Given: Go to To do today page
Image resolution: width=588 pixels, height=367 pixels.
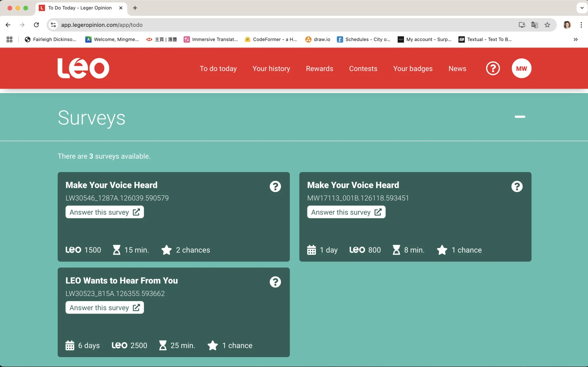Looking at the screenshot, I should click(x=218, y=69).
